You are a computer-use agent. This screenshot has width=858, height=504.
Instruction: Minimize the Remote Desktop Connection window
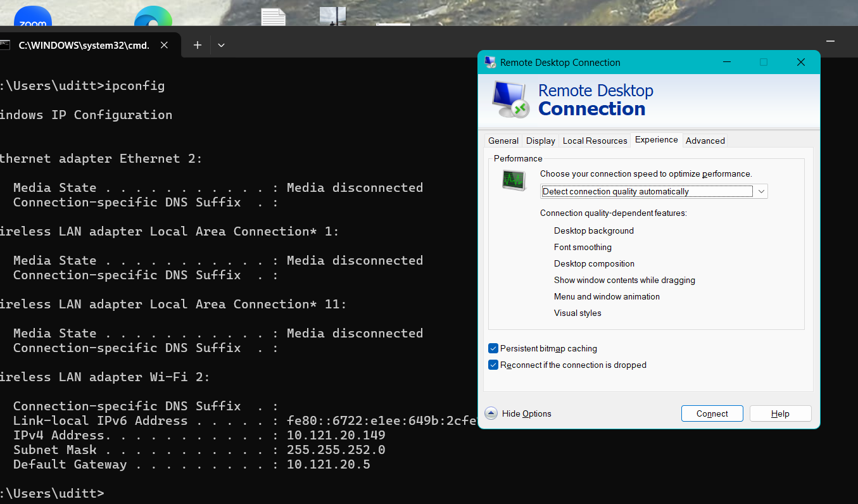pos(726,62)
